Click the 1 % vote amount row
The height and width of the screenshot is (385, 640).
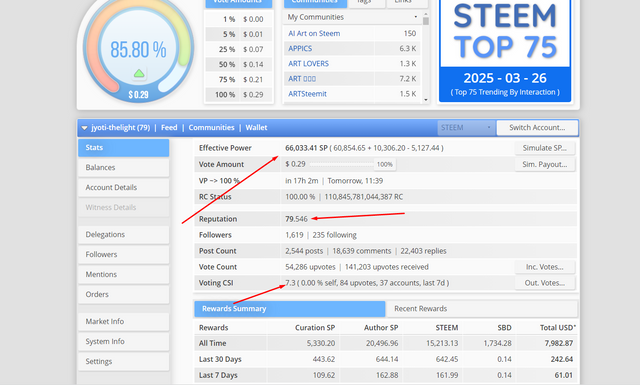point(239,19)
